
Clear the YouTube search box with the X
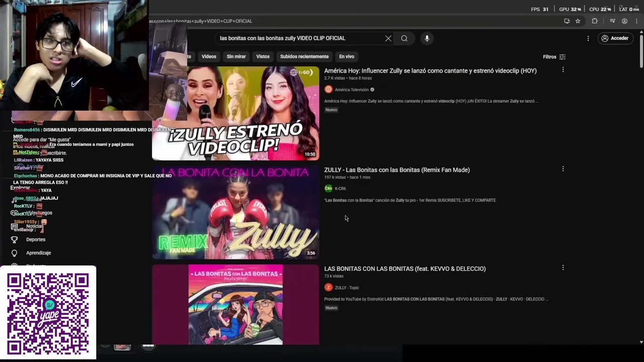(x=388, y=38)
